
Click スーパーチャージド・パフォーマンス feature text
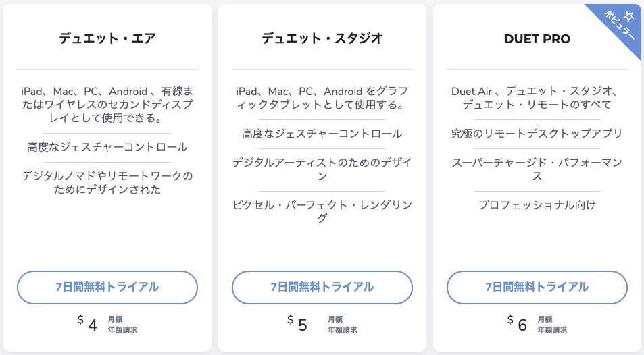click(537, 169)
